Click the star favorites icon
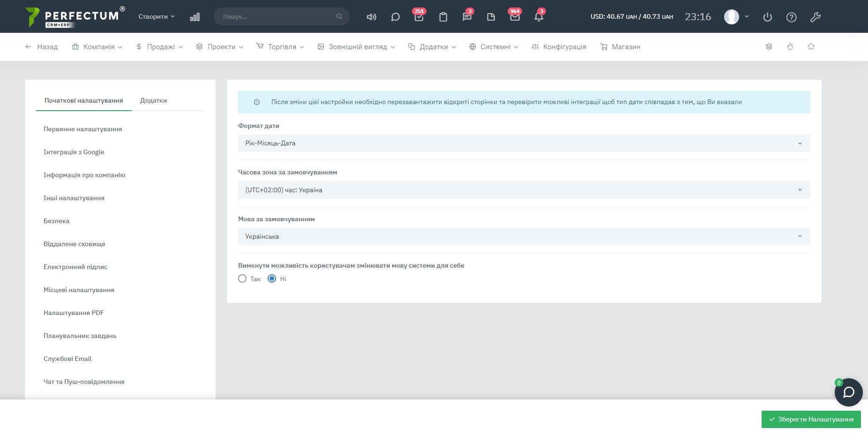This screenshot has height=436, width=868. 811,46
